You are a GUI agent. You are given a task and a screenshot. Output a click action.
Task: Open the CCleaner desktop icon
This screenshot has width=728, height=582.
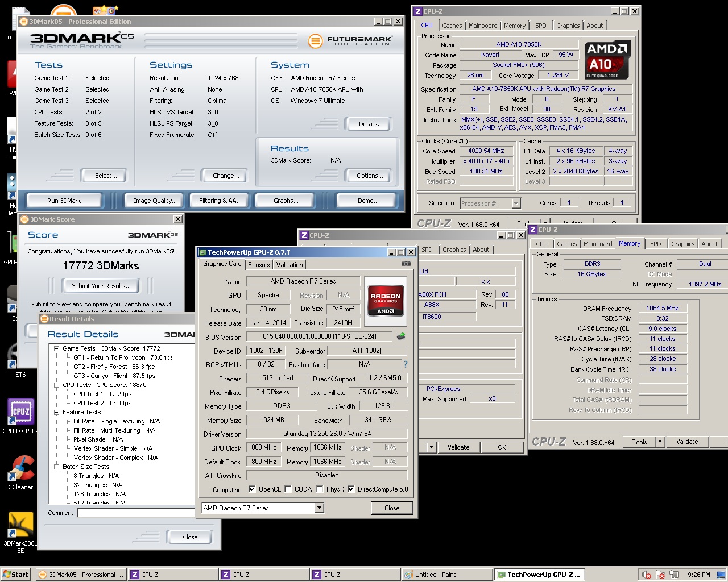pos(20,473)
